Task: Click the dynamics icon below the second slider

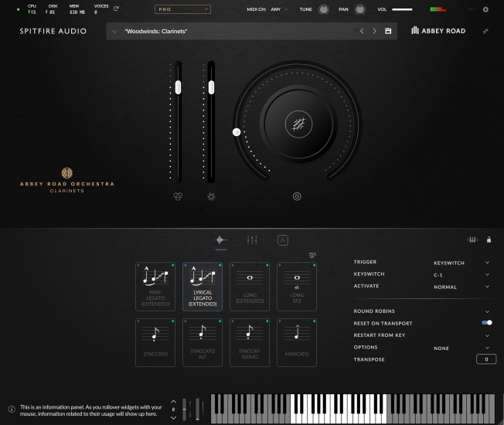Action: tap(211, 196)
